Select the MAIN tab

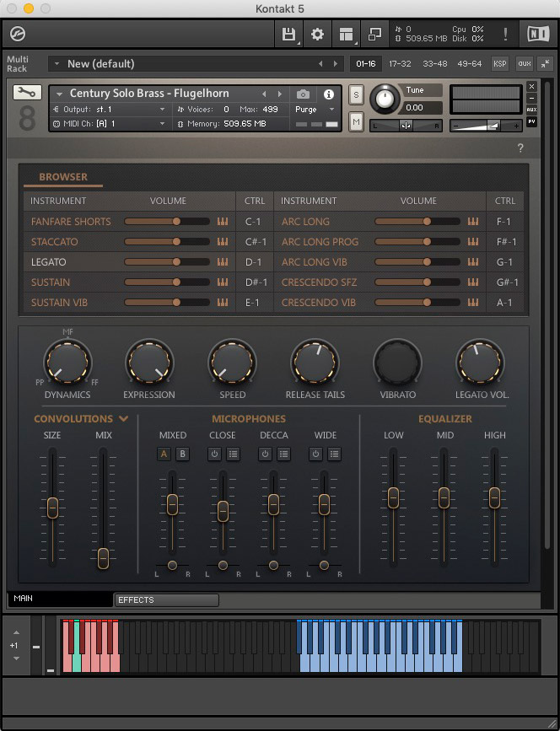point(60,599)
